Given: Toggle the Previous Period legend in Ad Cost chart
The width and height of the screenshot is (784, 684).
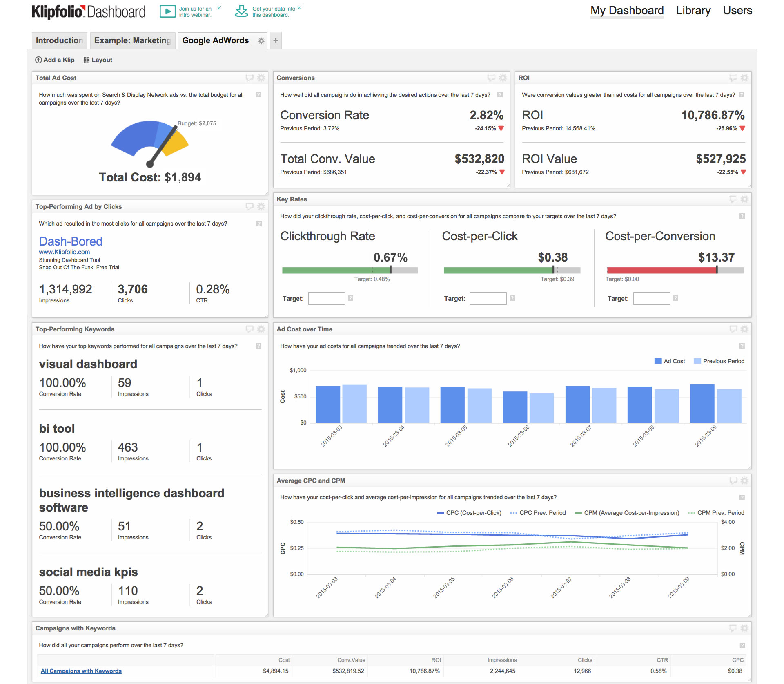Looking at the screenshot, I should tap(719, 361).
